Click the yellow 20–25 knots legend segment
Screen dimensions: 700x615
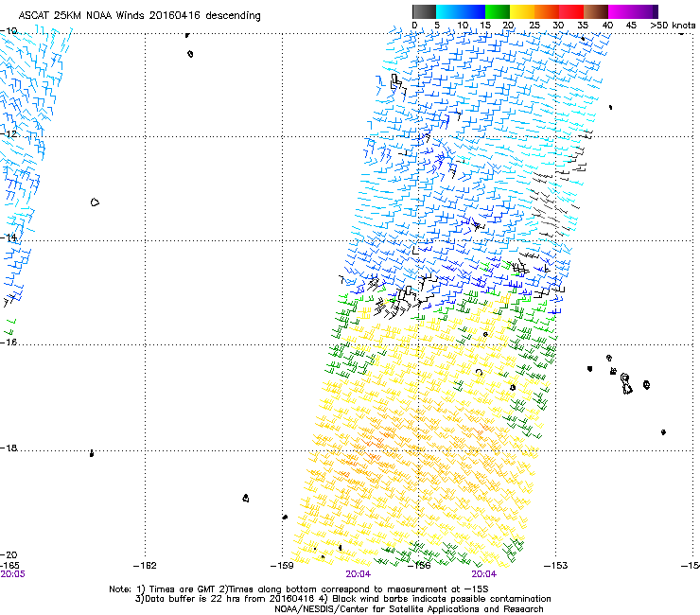click(x=522, y=11)
